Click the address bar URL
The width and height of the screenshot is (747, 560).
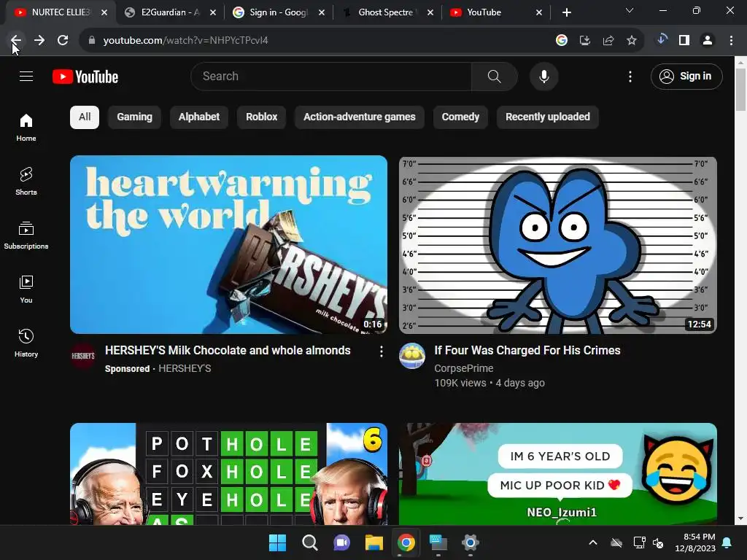pyautogui.click(x=186, y=41)
